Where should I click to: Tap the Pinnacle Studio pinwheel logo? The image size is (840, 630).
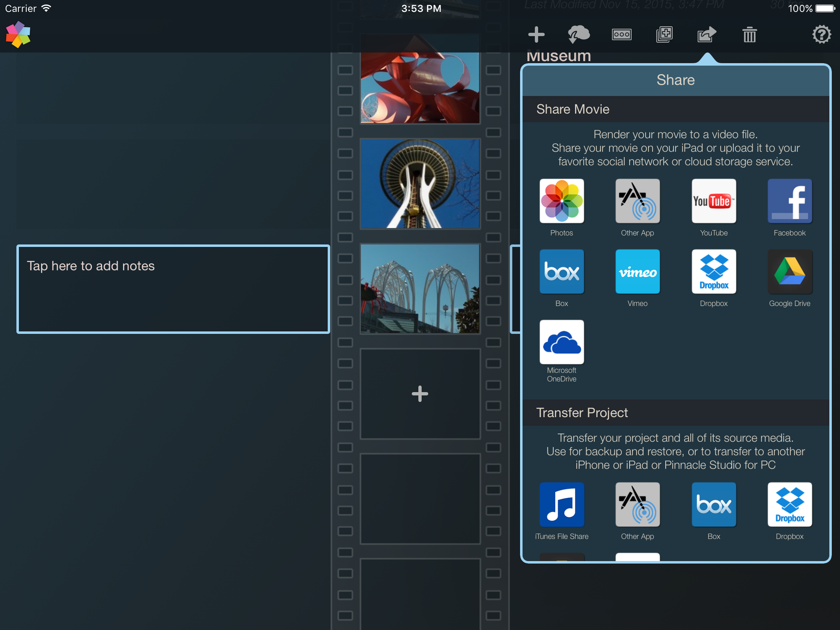[18, 34]
